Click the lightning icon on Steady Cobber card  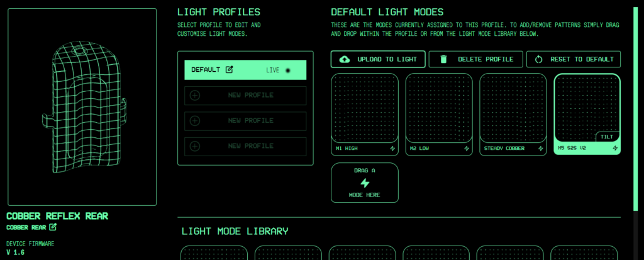pos(541,149)
